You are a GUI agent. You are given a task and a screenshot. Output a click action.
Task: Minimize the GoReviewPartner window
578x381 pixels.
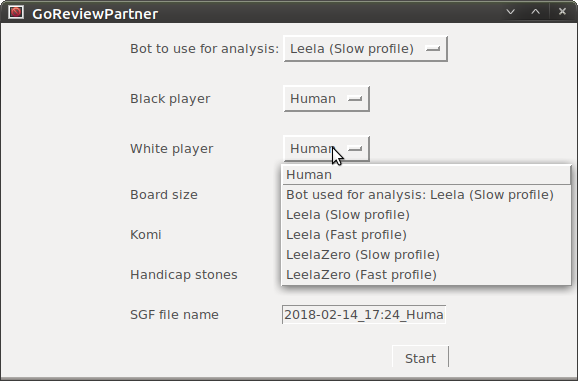pyautogui.click(x=511, y=12)
